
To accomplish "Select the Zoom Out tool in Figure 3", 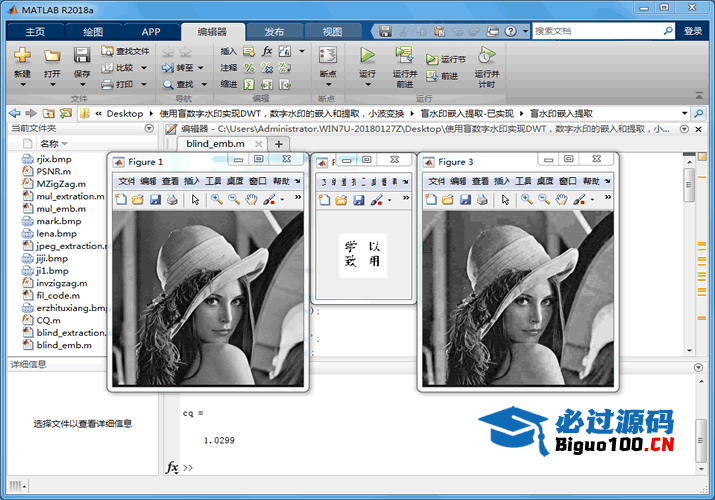I will [541, 200].
